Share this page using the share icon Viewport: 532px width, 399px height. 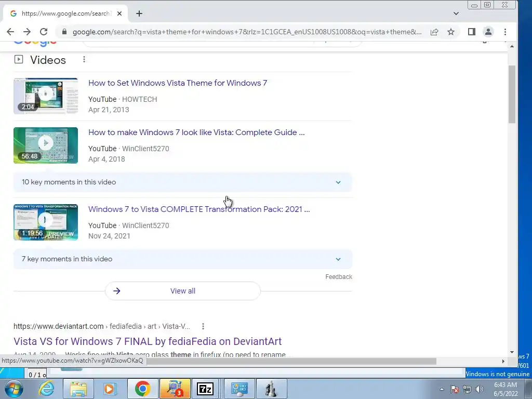pos(434,32)
